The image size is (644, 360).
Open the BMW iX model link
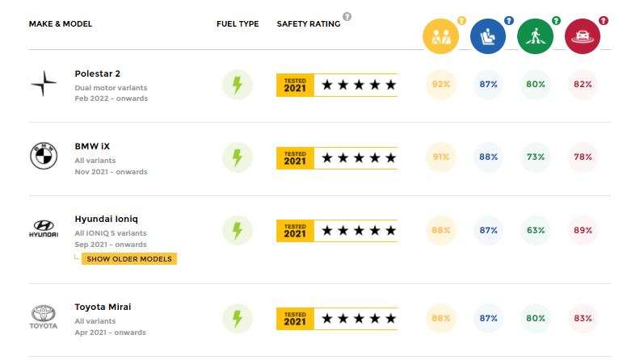pyautogui.click(x=92, y=146)
